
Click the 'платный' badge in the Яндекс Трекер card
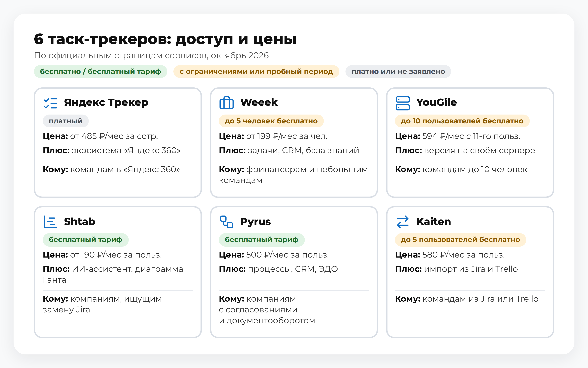coord(66,121)
